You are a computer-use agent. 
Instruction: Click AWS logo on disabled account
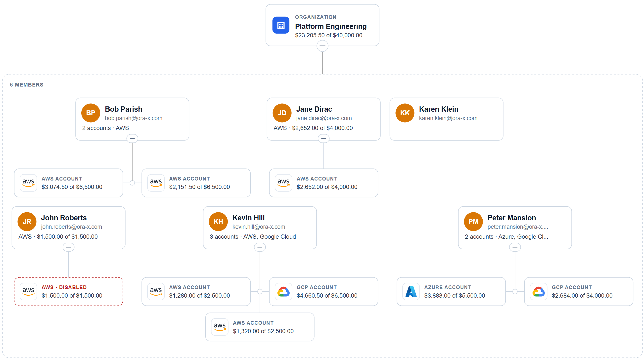28,291
